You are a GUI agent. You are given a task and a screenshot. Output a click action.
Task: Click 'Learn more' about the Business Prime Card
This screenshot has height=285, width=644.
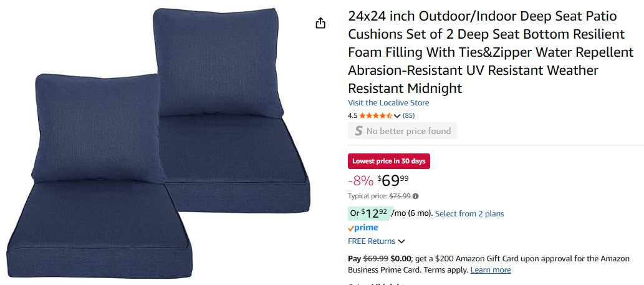click(x=491, y=270)
